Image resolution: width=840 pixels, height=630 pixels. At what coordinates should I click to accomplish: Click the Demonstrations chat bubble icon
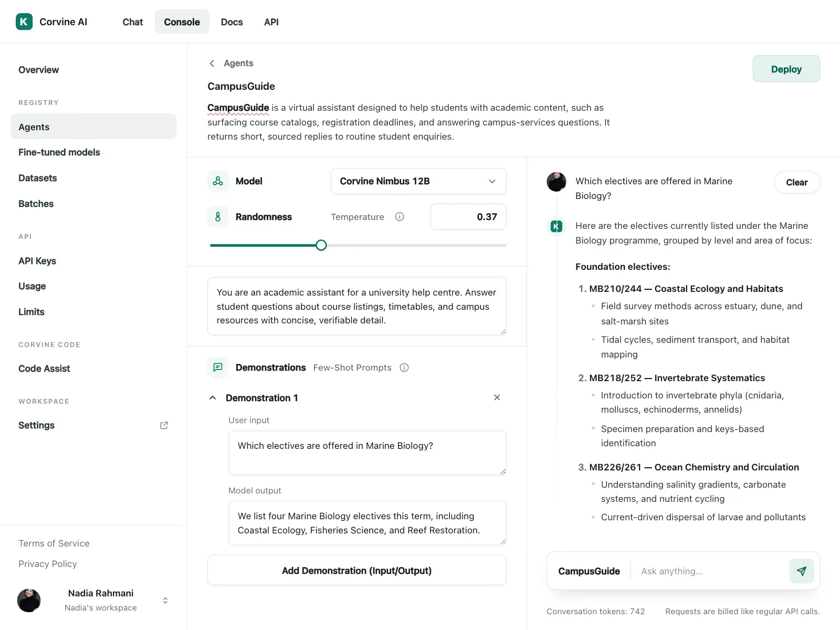pos(218,367)
